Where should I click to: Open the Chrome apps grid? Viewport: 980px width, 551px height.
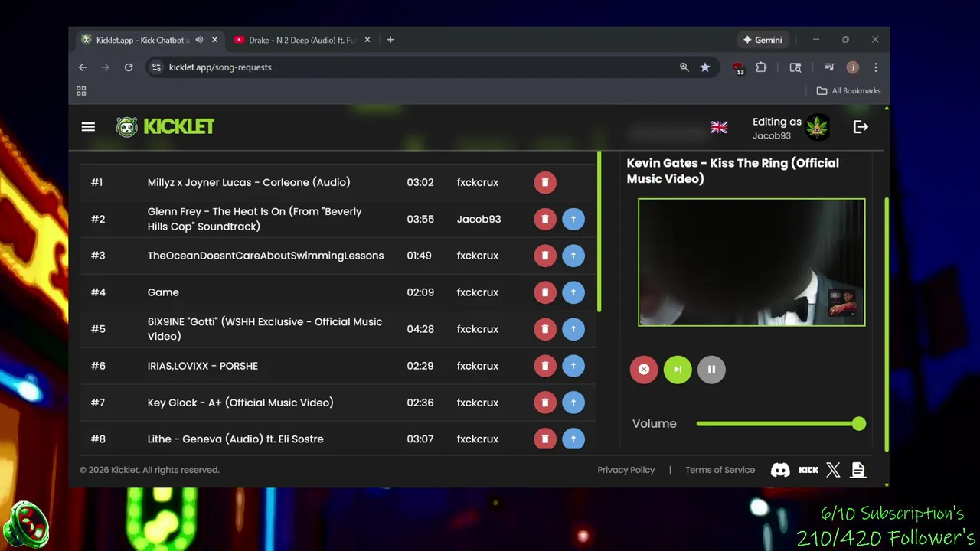coord(81,91)
